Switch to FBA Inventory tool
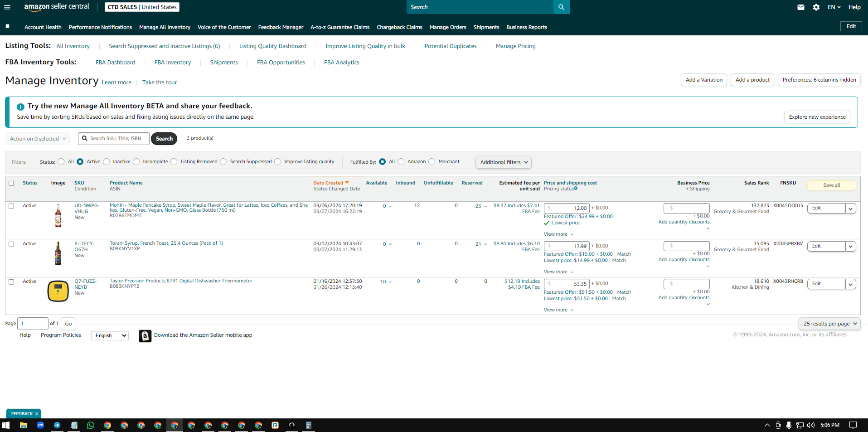The width and height of the screenshot is (868, 432). pyautogui.click(x=173, y=63)
